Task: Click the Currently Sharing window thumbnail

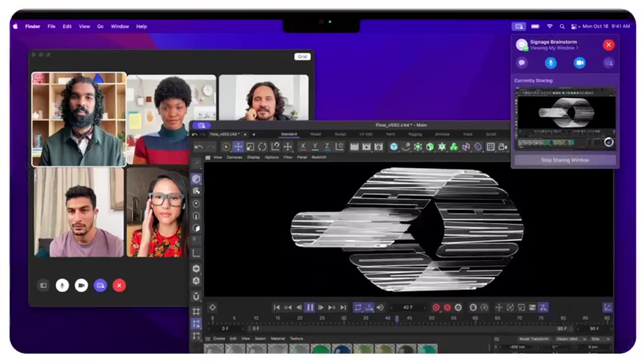Action: click(x=565, y=118)
